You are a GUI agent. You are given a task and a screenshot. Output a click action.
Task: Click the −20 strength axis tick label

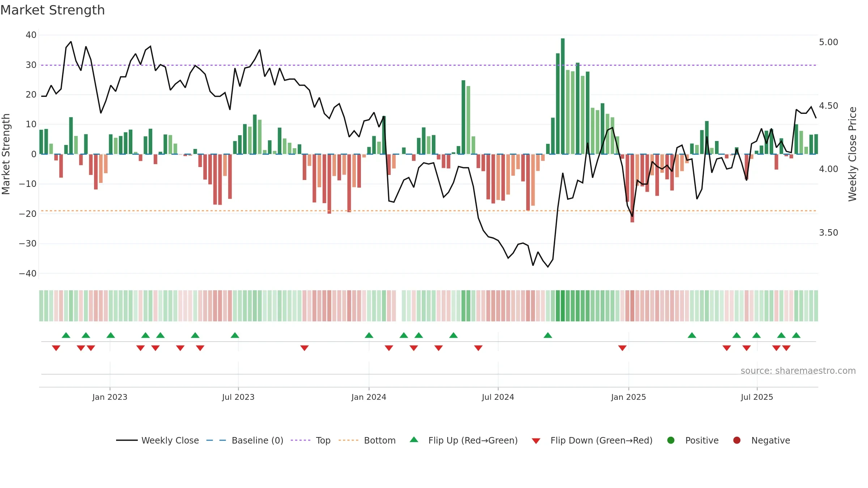[28, 214]
